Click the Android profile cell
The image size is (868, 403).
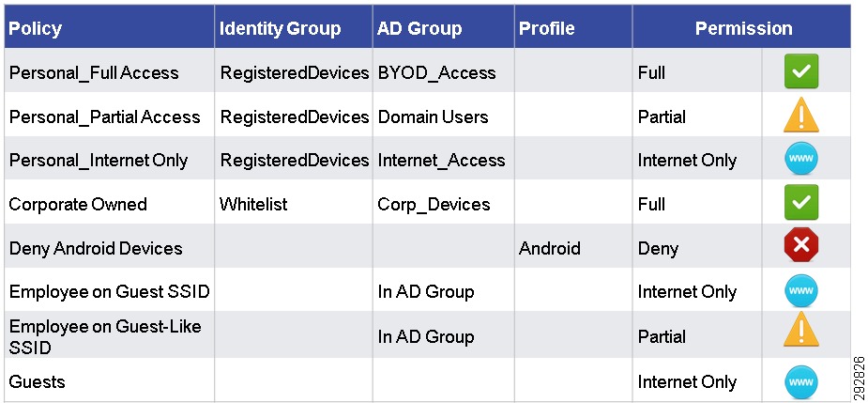point(550,248)
